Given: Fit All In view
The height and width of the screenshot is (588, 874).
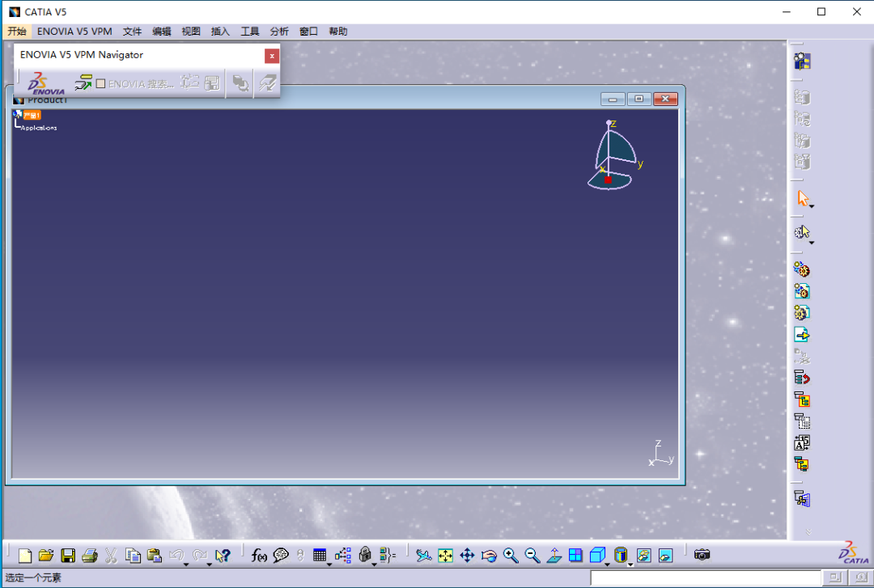Looking at the screenshot, I should point(445,555).
